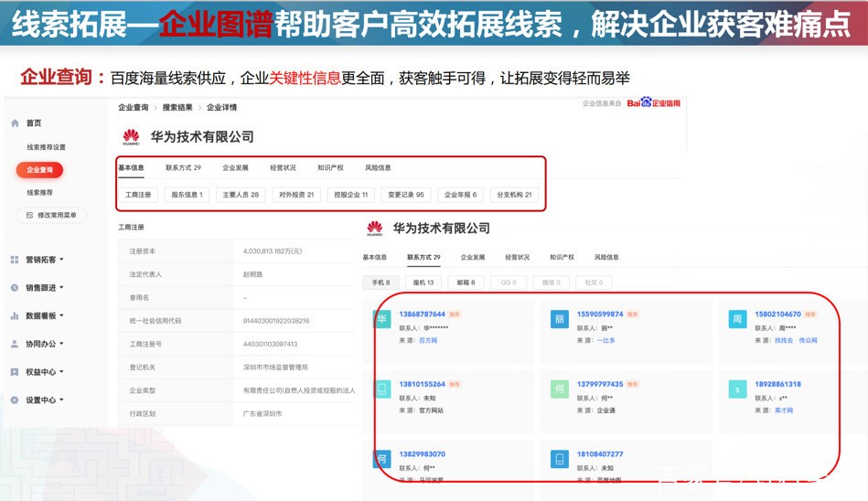
Task: Select the 企业年报 6 button
Action: tap(461, 195)
